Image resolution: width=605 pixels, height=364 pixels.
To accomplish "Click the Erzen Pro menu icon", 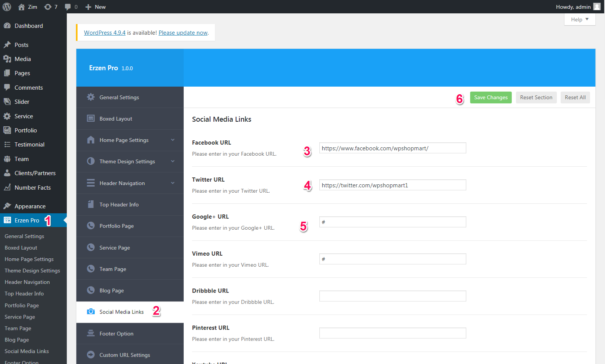I will [7, 220].
